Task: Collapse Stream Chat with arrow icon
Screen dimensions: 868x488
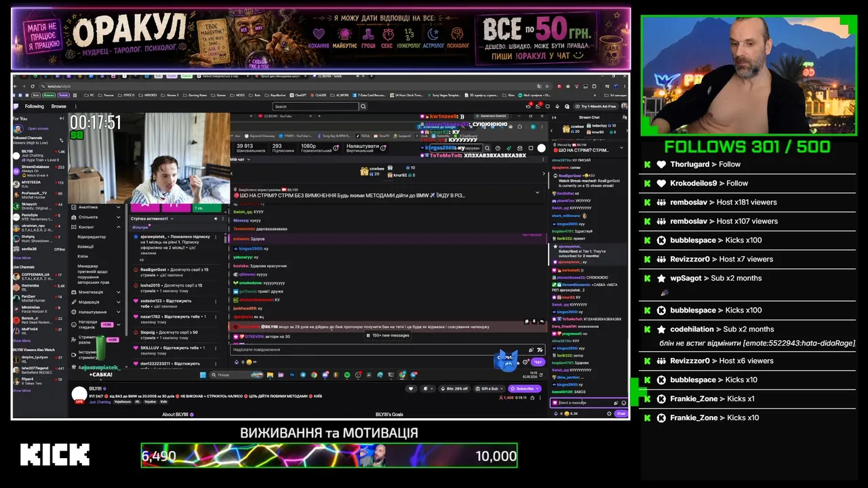Action: (x=553, y=117)
